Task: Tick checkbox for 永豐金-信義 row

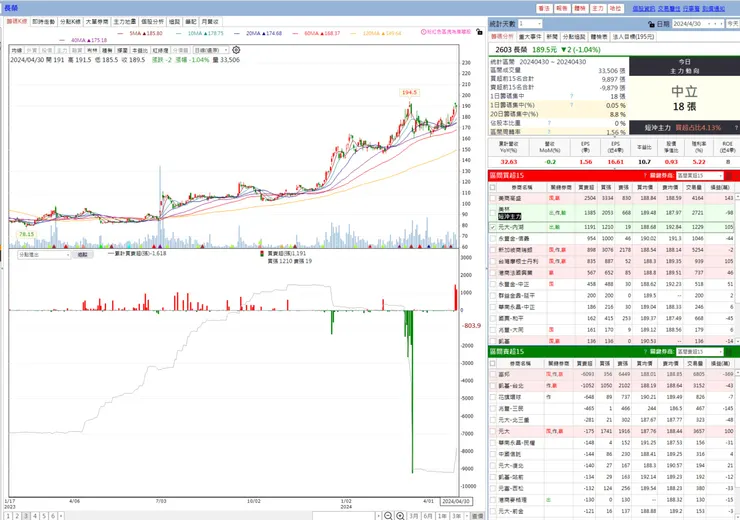Action: click(493, 238)
